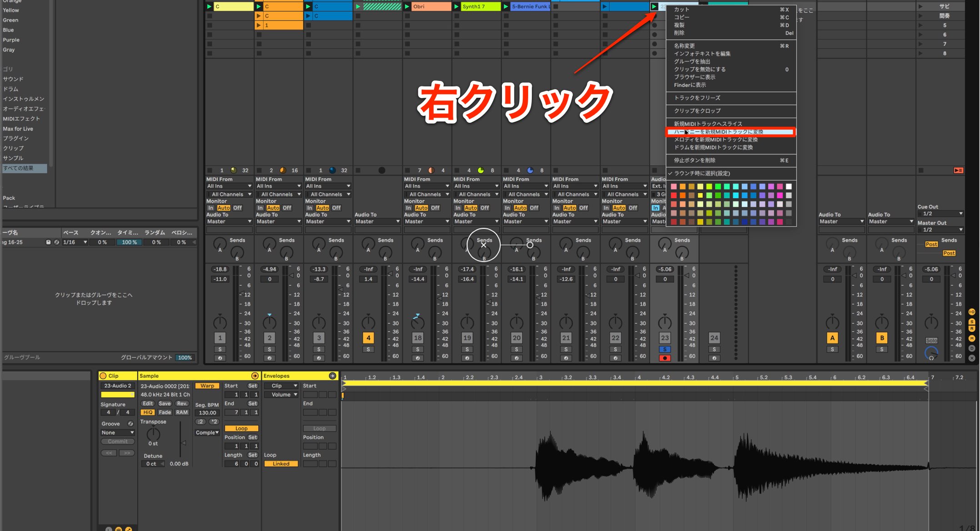Open the Master Out 1/2 dropdown
Image resolution: width=980 pixels, height=531 pixels.
(940, 230)
